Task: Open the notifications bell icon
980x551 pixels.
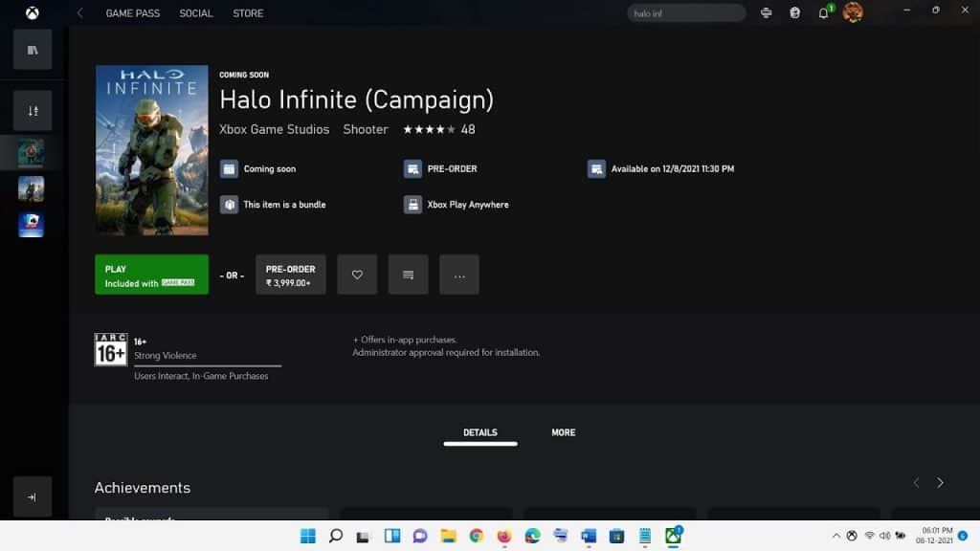Action: pyautogui.click(x=823, y=13)
